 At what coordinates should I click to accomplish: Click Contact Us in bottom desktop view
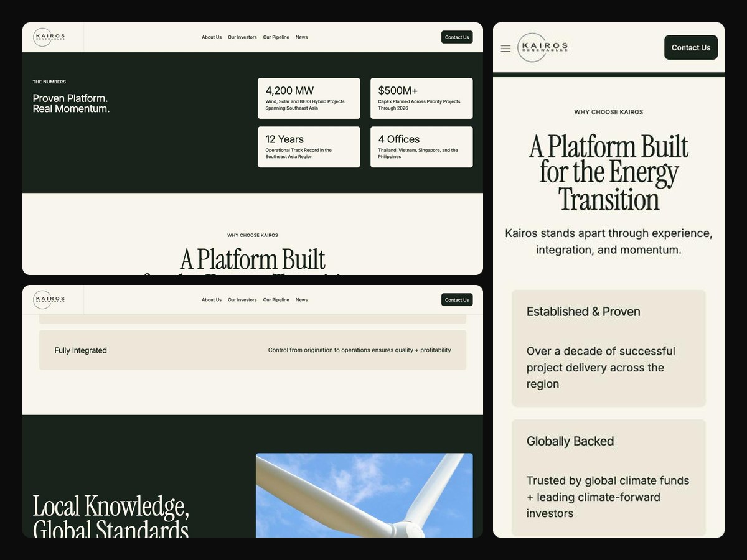click(457, 300)
